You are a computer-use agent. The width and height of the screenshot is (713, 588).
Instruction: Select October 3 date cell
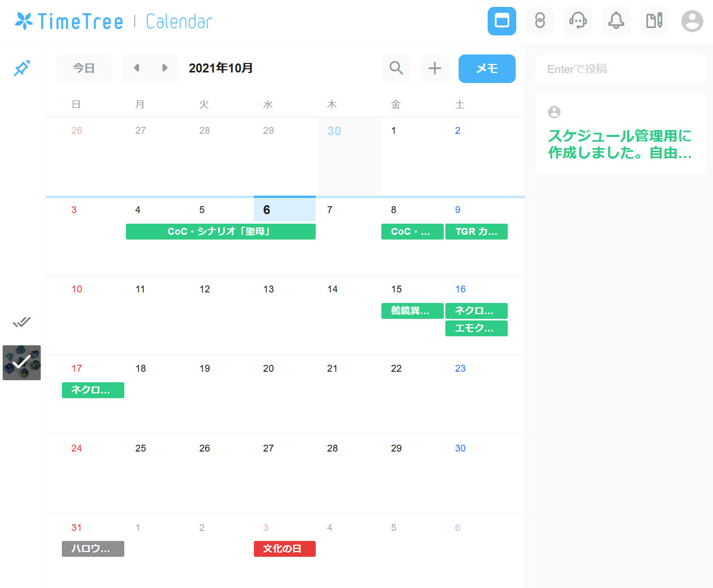click(93, 236)
